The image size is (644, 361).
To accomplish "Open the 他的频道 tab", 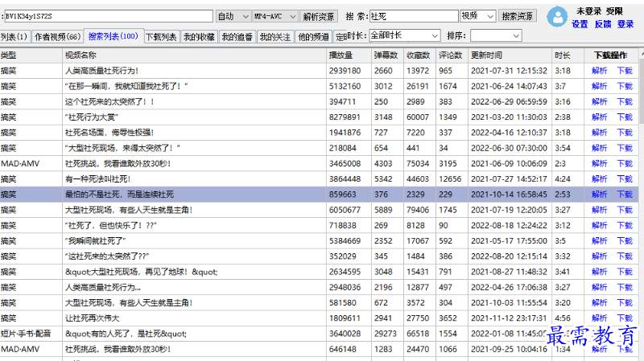I will [313, 37].
